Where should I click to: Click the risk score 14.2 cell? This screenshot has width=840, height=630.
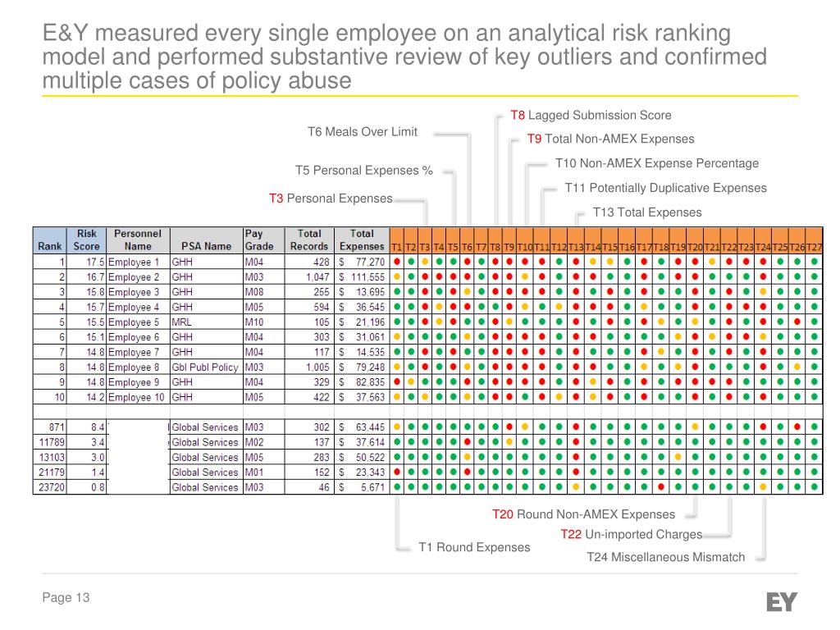tap(86, 397)
